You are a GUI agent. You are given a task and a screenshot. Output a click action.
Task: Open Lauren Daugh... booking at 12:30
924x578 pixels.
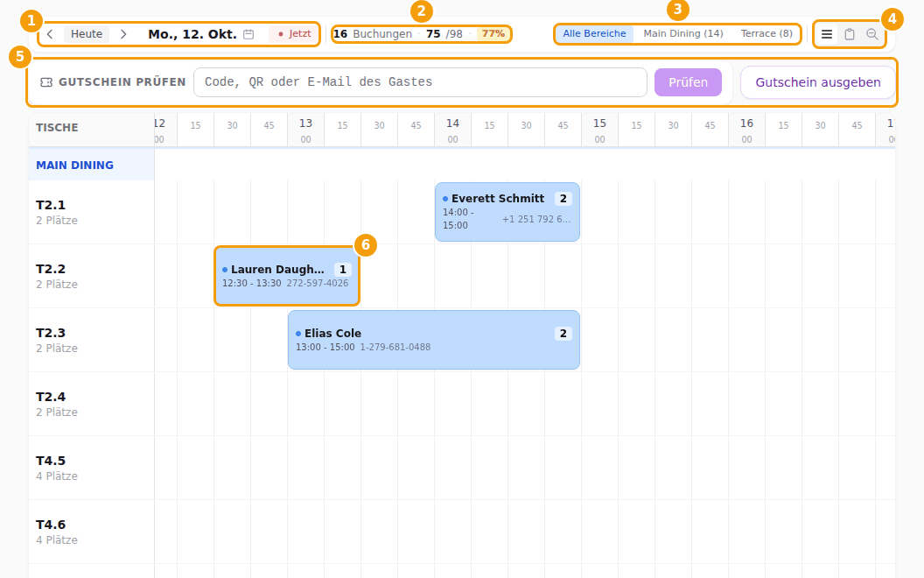click(287, 276)
